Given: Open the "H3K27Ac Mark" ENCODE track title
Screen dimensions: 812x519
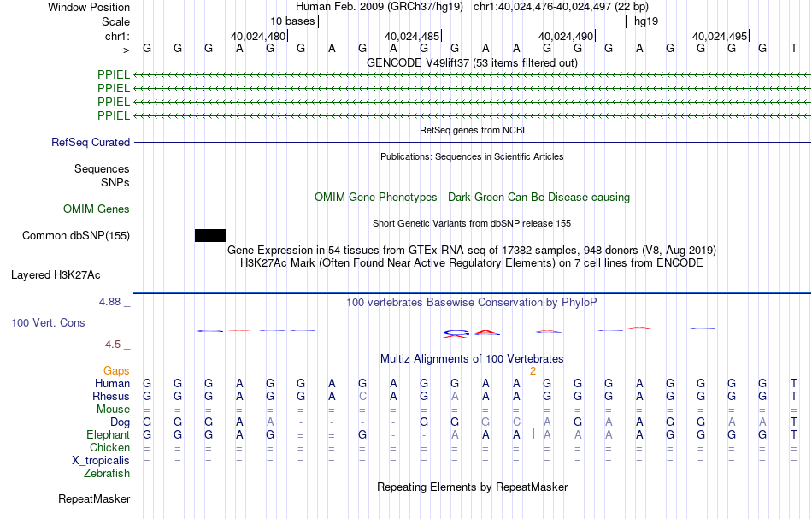Looking at the screenshot, I should (472, 263).
